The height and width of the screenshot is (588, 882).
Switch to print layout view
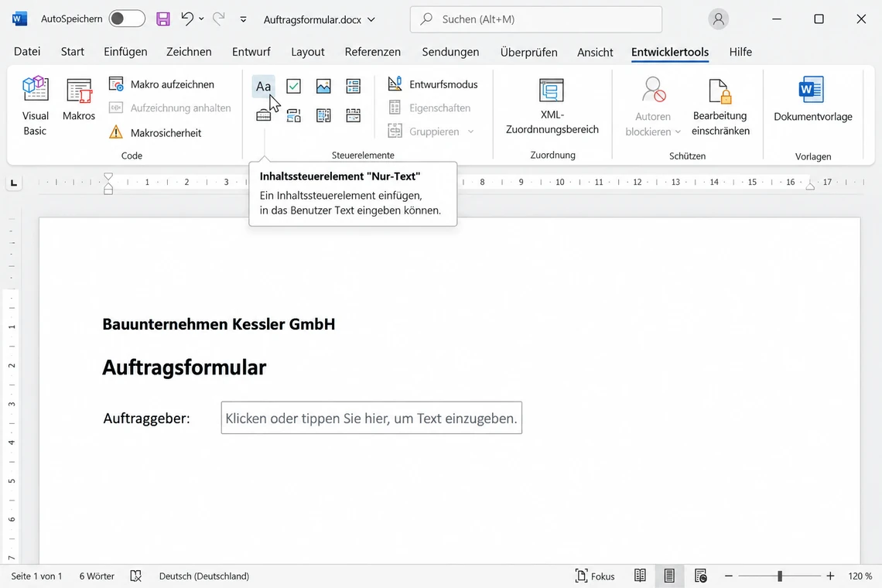click(669, 576)
